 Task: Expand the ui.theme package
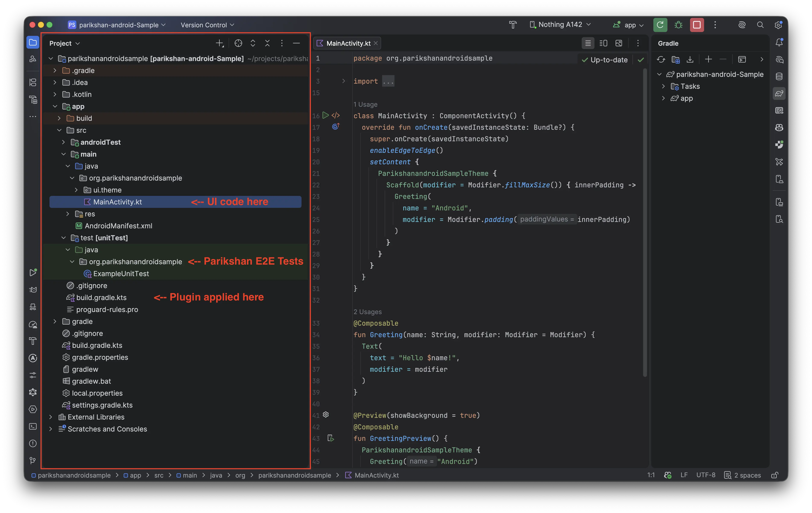(76, 190)
